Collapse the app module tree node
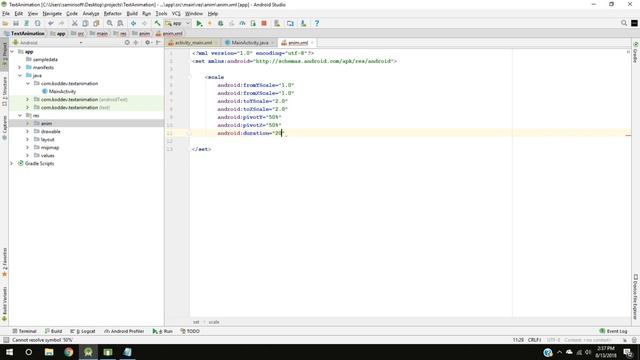640x360 pixels. (12, 52)
